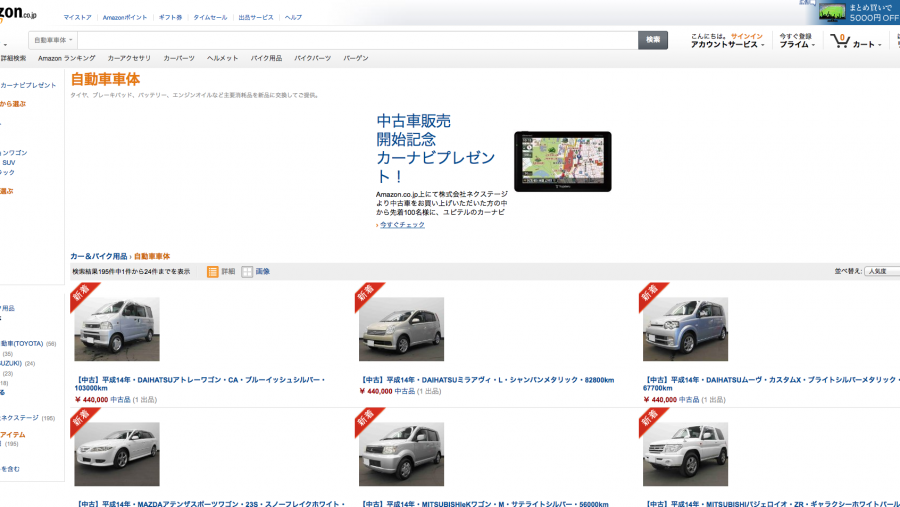Viewport: 900px width, 507px height.
Task: Expand the プライム dropdown menu
Action: coord(797,45)
